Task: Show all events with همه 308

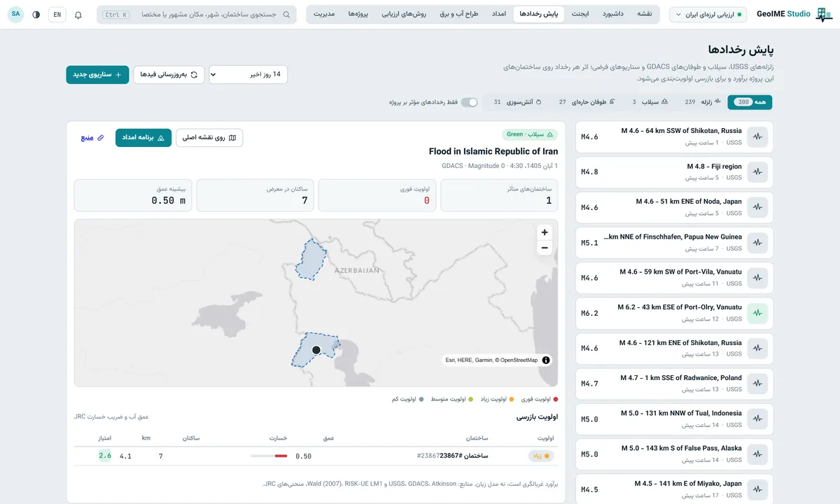Action: 750,102
